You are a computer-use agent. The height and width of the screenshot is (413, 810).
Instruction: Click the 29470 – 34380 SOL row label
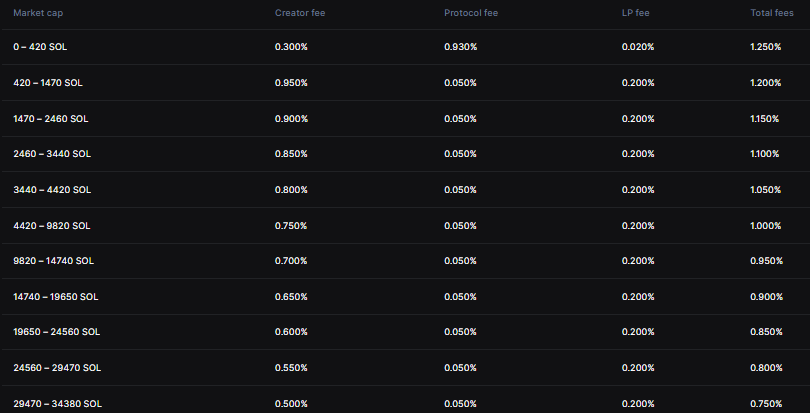[57, 403]
